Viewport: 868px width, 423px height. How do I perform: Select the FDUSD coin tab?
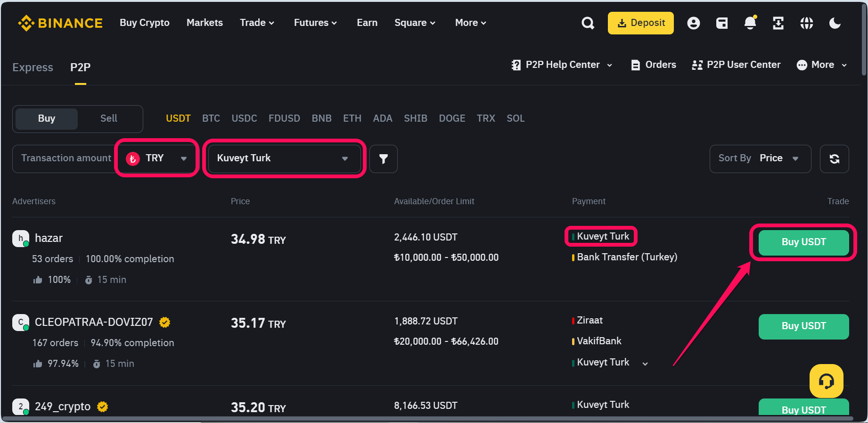(x=284, y=118)
